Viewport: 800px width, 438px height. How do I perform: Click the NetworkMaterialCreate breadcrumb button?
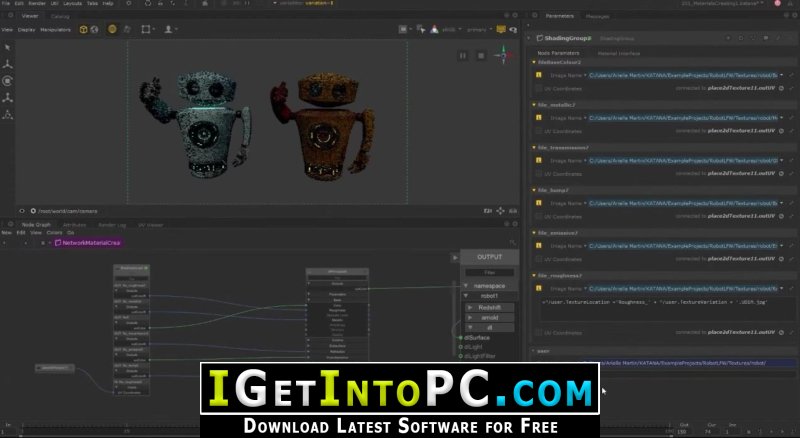click(x=87, y=243)
